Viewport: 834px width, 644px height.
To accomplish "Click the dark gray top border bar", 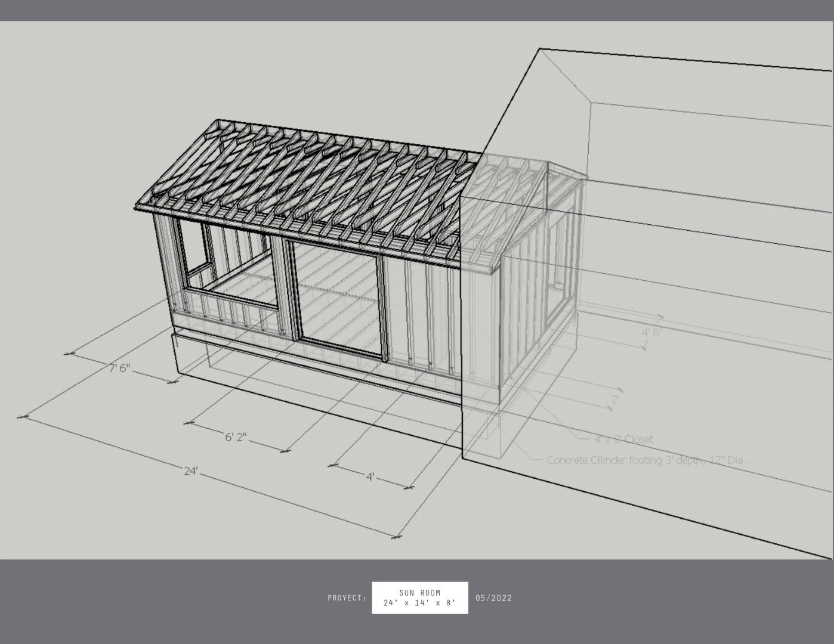I will click(x=417, y=10).
